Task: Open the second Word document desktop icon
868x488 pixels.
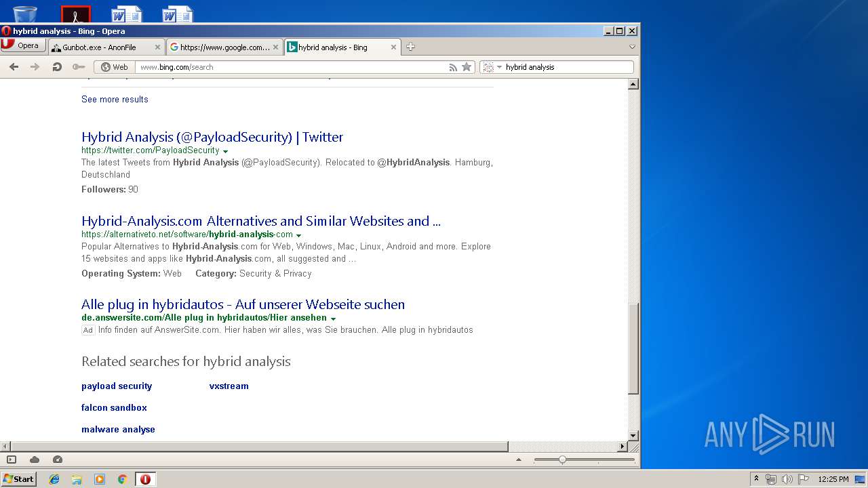Action: coord(177,14)
